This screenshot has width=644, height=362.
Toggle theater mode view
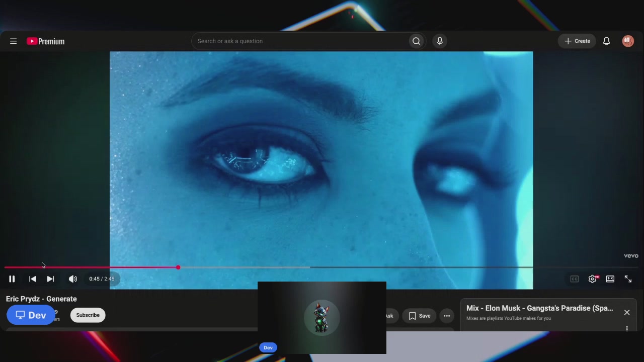tap(610, 279)
